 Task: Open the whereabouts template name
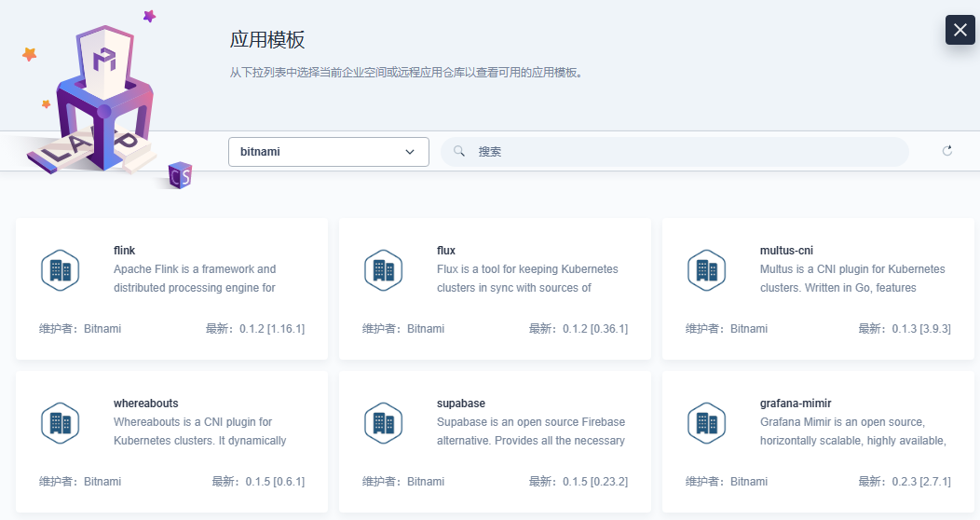(145, 404)
